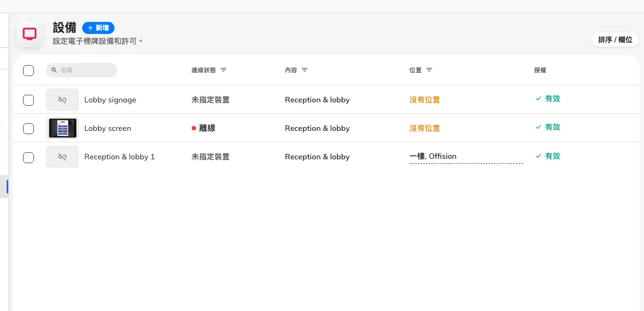Open the Lobby screen device name
This screenshot has width=644, height=311.
pos(107,128)
